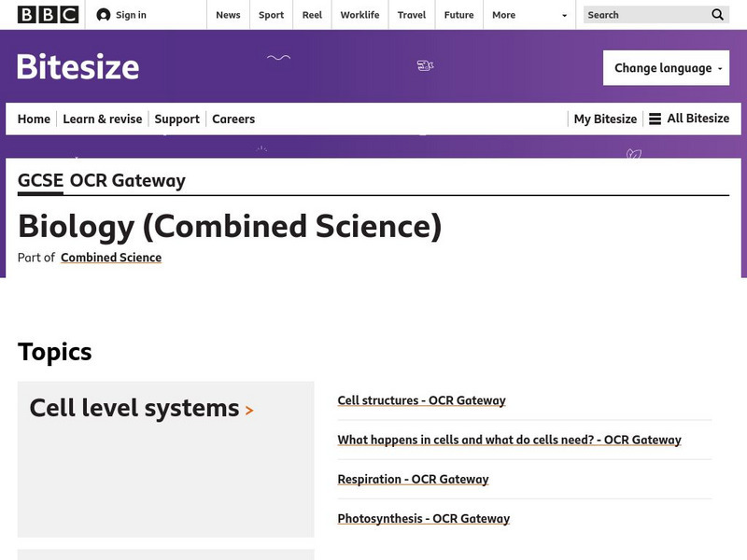The image size is (747, 560).
Task: Open News in BBC navigation
Action: pos(228,15)
